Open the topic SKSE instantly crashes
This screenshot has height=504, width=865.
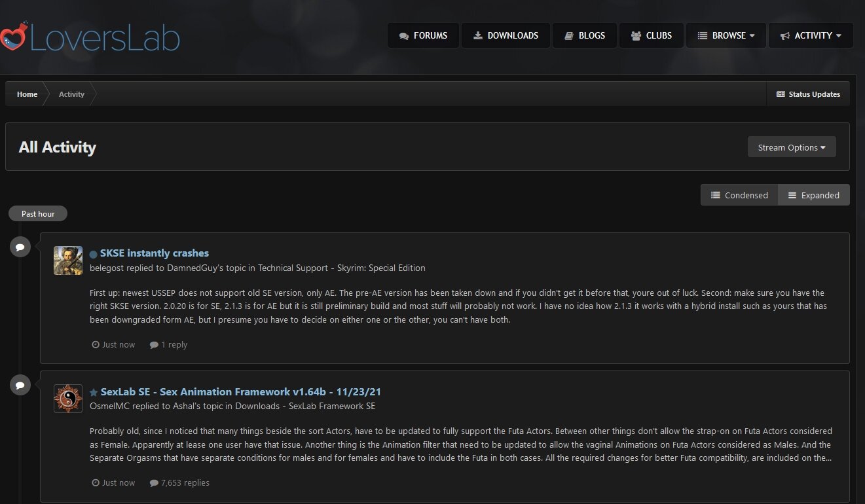tap(155, 253)
